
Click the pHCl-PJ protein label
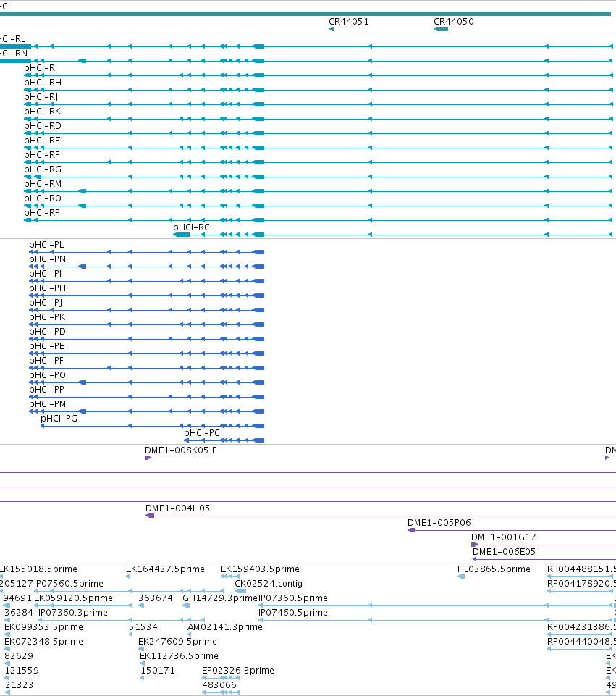[x=46, y=303]
